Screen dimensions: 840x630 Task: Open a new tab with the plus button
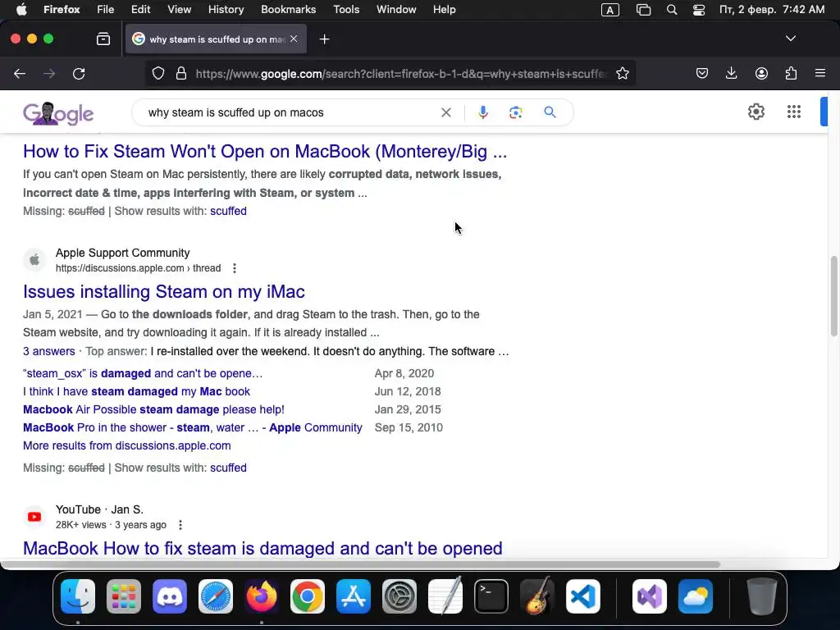[324, 39]
